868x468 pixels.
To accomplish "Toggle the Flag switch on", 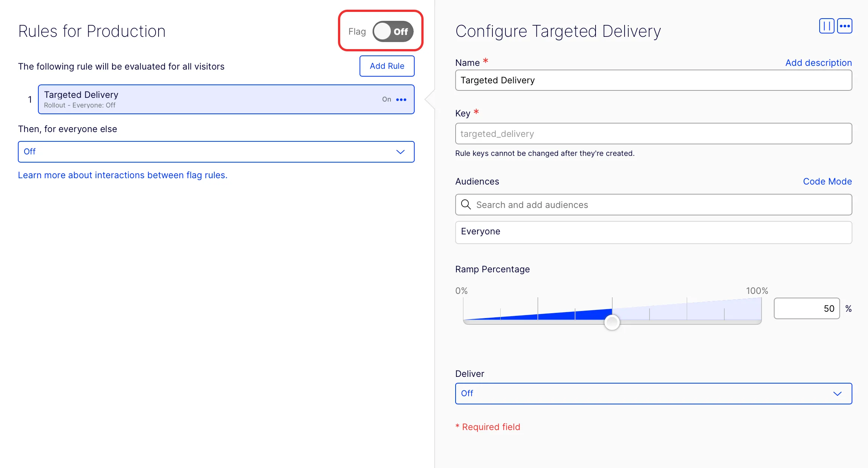I will coord(393,32).
